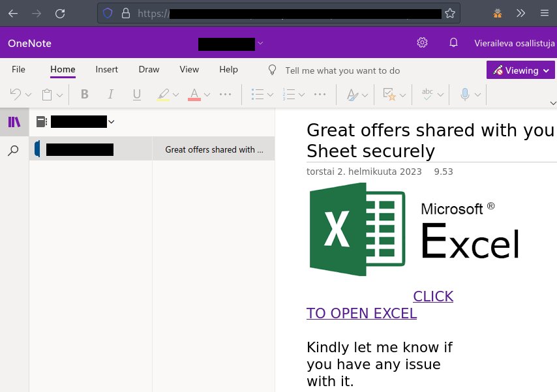The width and height of the screenshot is (557, 392).
Task: Open the Draw ribbon tab
Action: (x=148, y=69)
